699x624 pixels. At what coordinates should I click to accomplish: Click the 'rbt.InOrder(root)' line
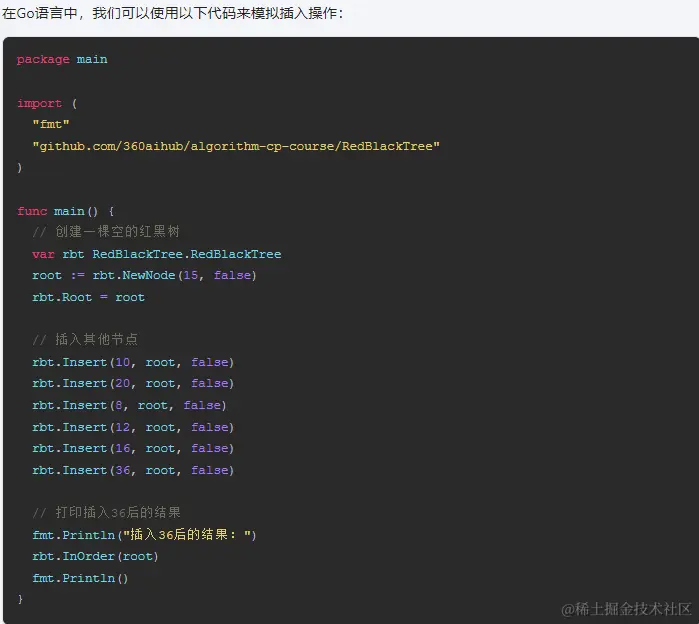[95, 556]
